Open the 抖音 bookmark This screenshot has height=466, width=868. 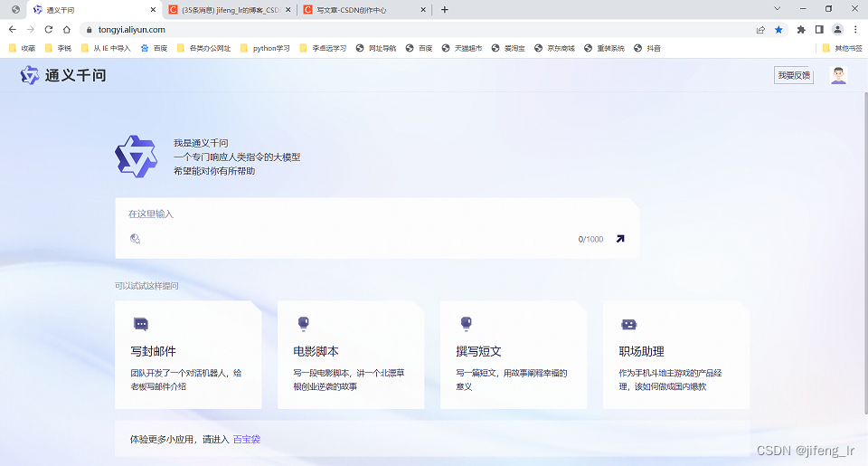(x=647, y=48)
